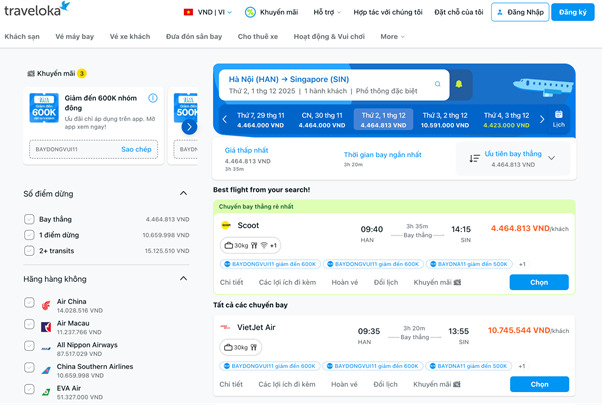The width and height of the screenshot is (602, 405).
Task: Click Sao chép for BAYDONGVUI11 code
Action: (136, 149)
